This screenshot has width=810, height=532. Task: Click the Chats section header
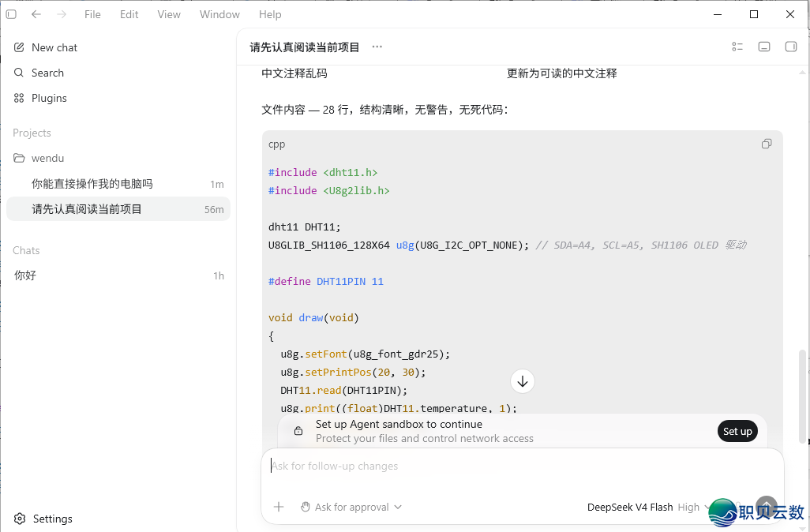pyautogui.click(x=26, y=250)
